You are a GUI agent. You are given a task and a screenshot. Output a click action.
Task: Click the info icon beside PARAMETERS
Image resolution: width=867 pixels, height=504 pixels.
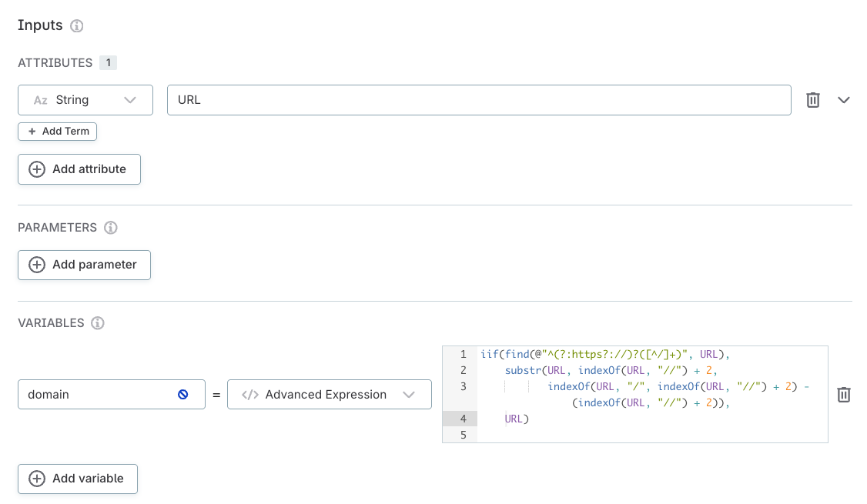[110, 228]
